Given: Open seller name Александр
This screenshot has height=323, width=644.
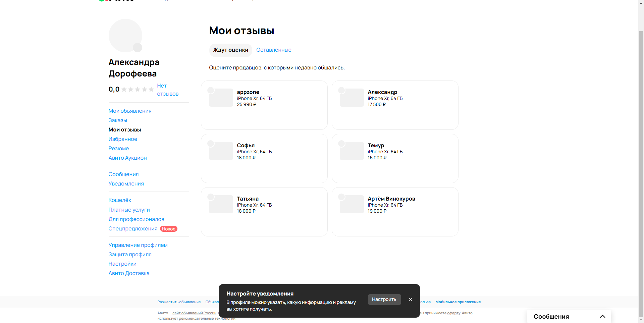Looking at the screenshot, I should 382,92.
